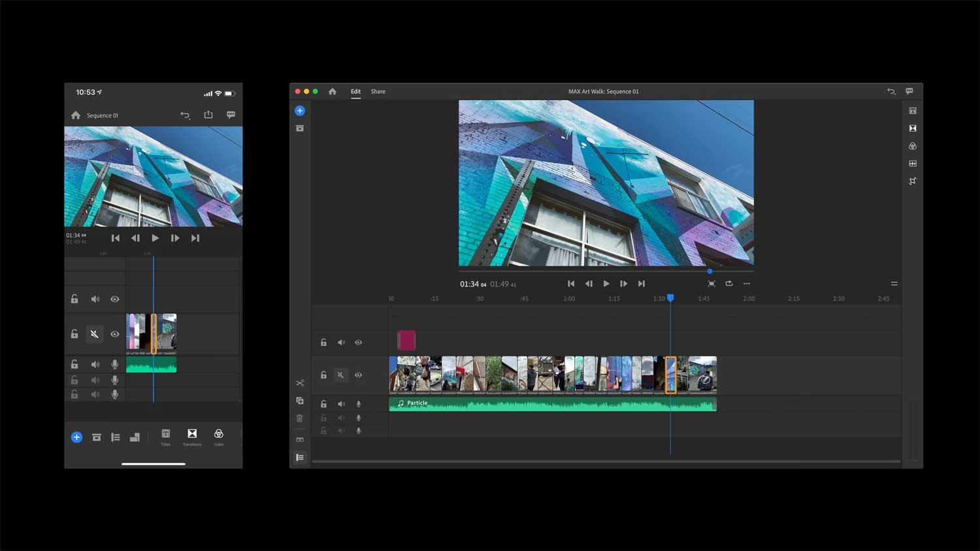Screen dimensions: 980x551
Task: Undo the last action
Action: coord(891,91)
